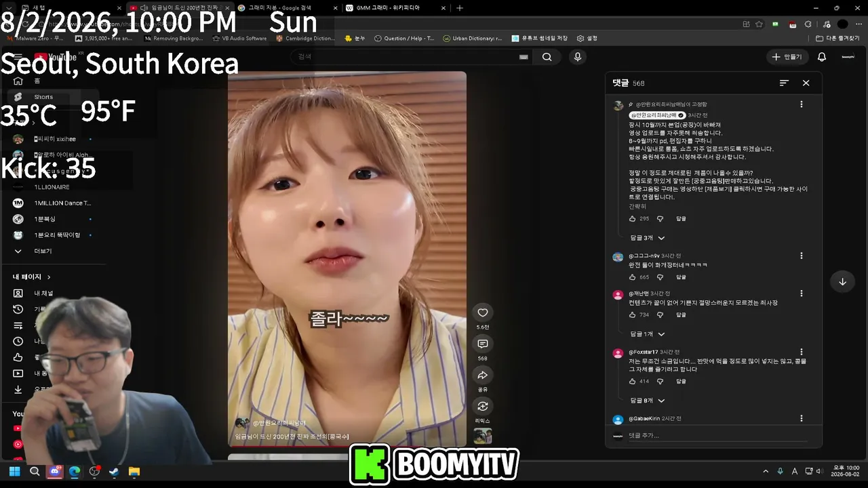
Task: Dislike the comment with 665 likes
Action: [660, 277]
